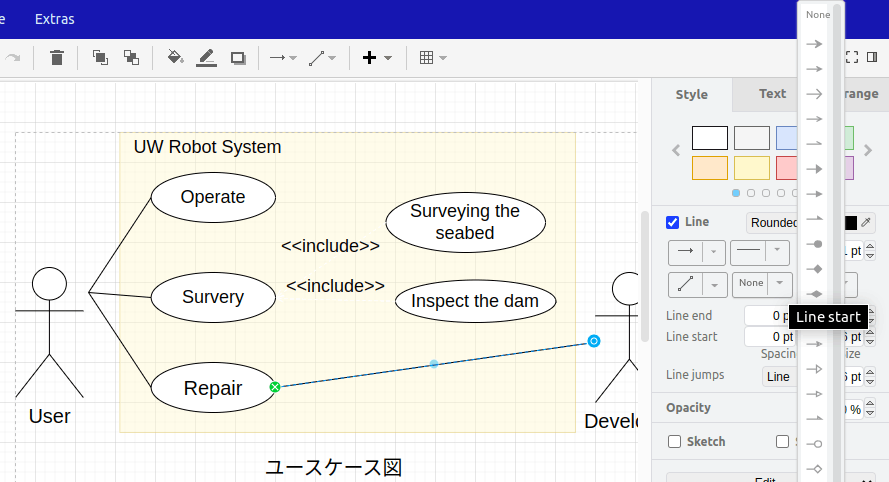
Task: Open the Rounded line style dropdown
Action: (772, 223)
